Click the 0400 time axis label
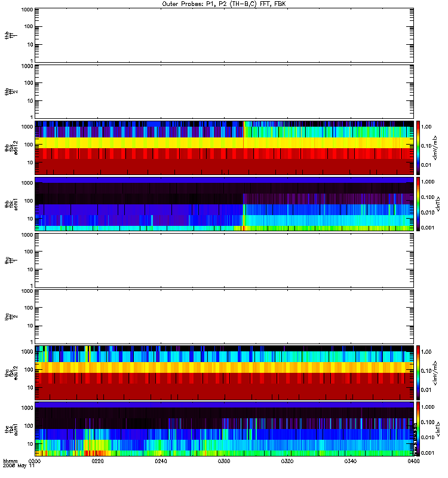The width and height of the screenshot is (448, 478). 413,461
